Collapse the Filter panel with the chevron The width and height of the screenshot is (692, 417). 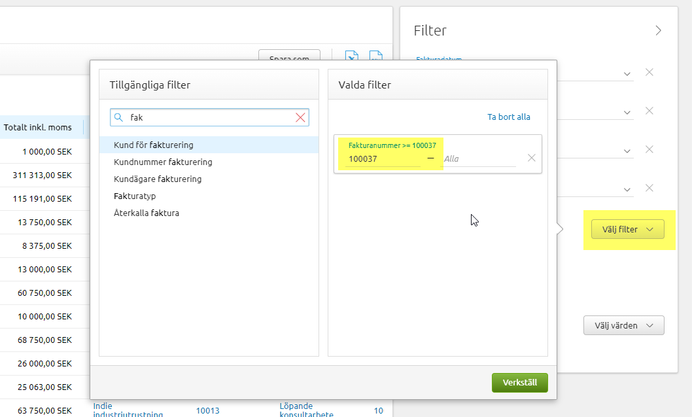point(658,31)
